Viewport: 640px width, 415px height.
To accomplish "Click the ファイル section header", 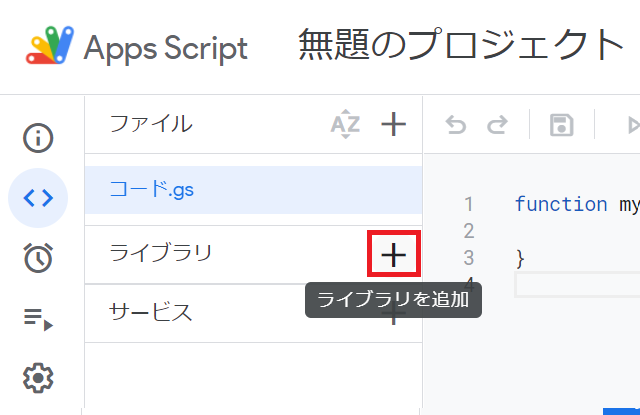I will pos(151,124).
